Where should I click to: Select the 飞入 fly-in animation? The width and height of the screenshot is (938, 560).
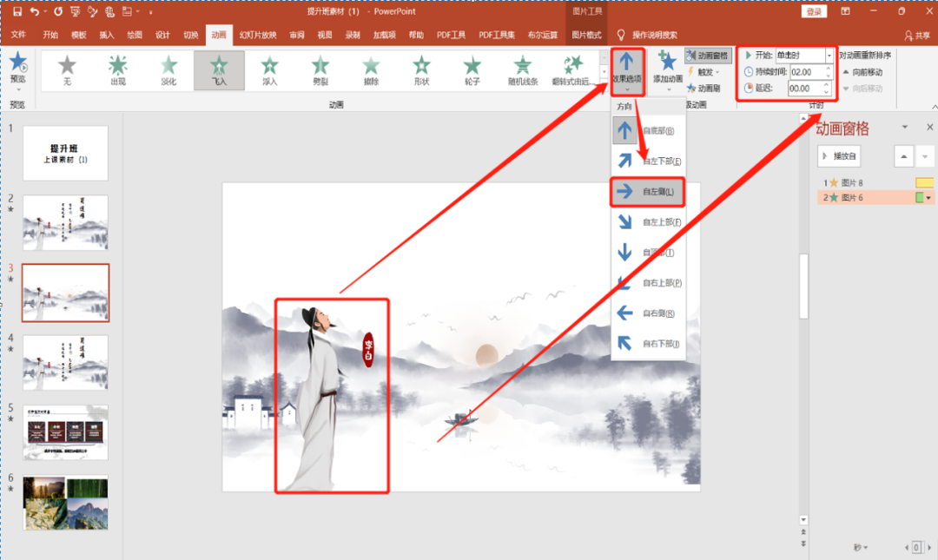pos(219,70)
